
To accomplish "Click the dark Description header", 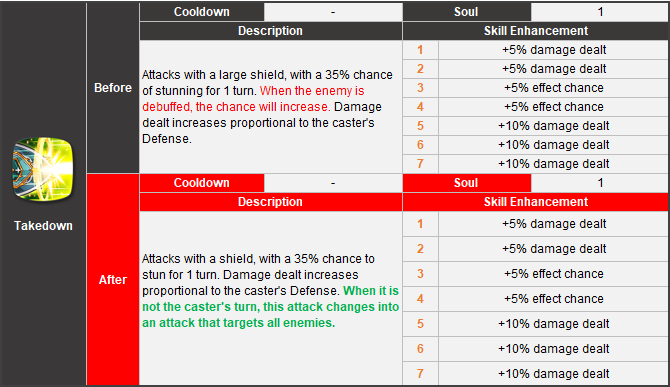I will (270, 31).
